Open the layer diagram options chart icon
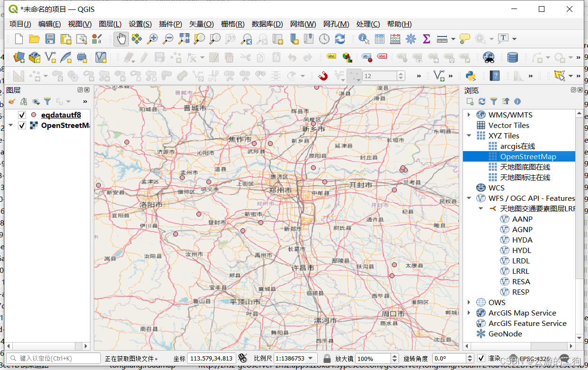The image size is (588, 370). point(347,57)
